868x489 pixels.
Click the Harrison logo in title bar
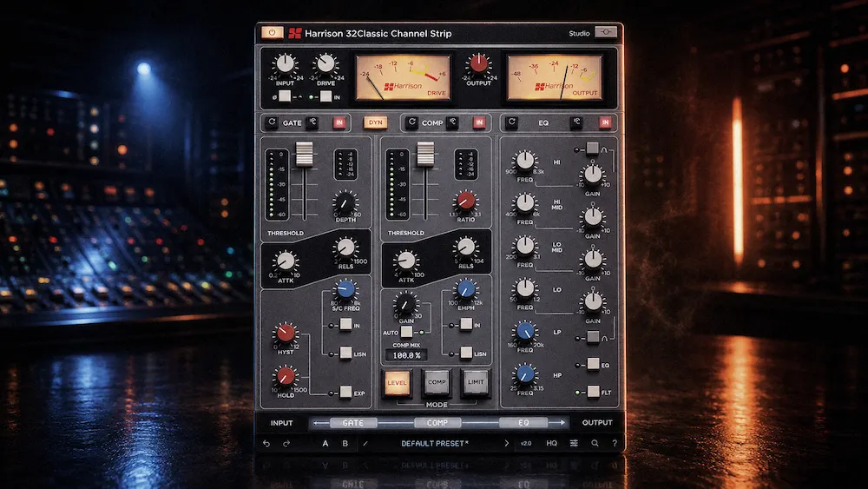[x=295, y=33]
